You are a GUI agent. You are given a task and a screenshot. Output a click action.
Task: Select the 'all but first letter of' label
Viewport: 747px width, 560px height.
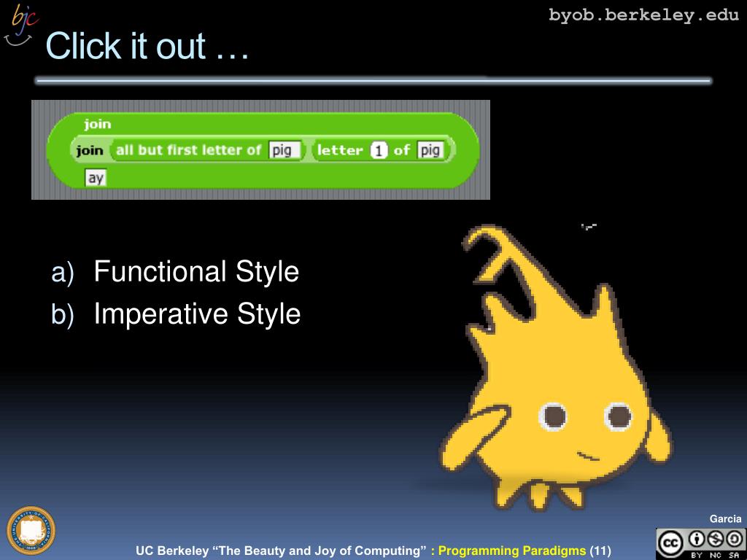189,150
